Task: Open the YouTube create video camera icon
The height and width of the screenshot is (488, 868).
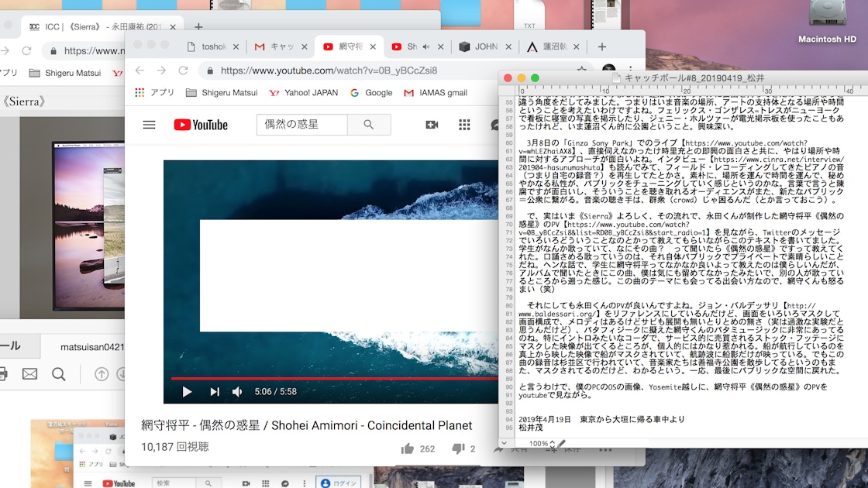Action: 432,125
